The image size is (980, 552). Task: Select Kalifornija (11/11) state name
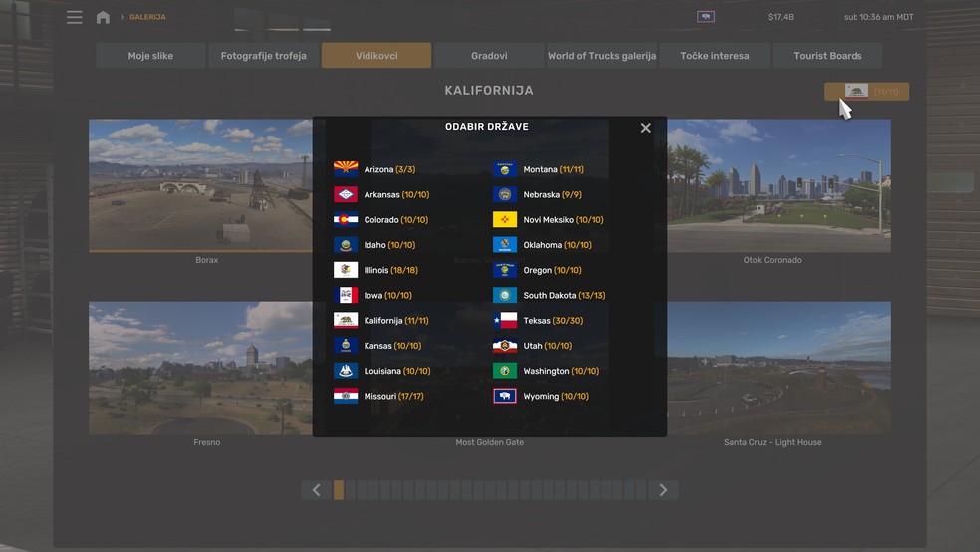click(x=396, y=320)
